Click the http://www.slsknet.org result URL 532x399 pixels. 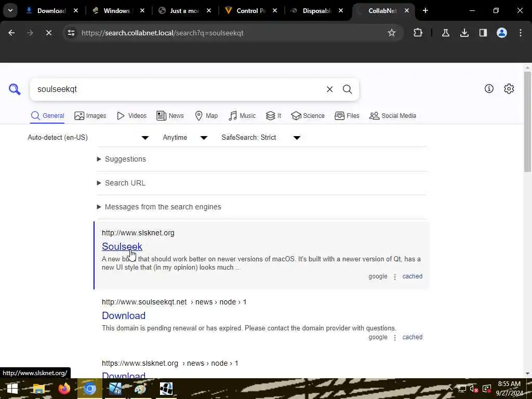[138, 233]
